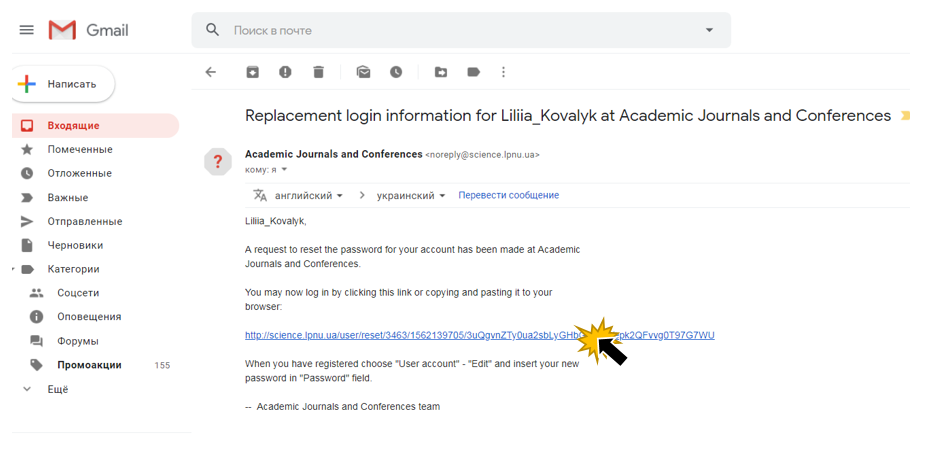939x467 pixels.
Task: Open source language dropdown английский
Action: click(308, 195)
